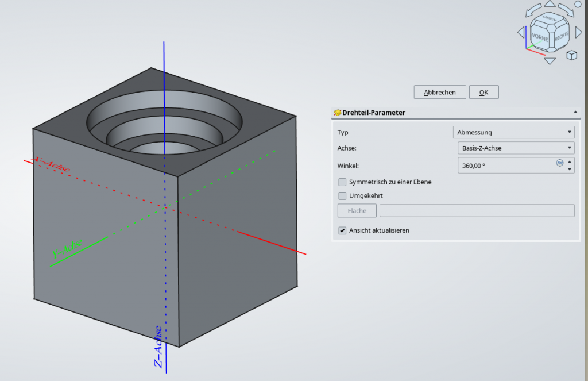Uncheck Ansicht aktualisieren
The height and width of the screenshot is (381, 588).
tap(343, 230)
